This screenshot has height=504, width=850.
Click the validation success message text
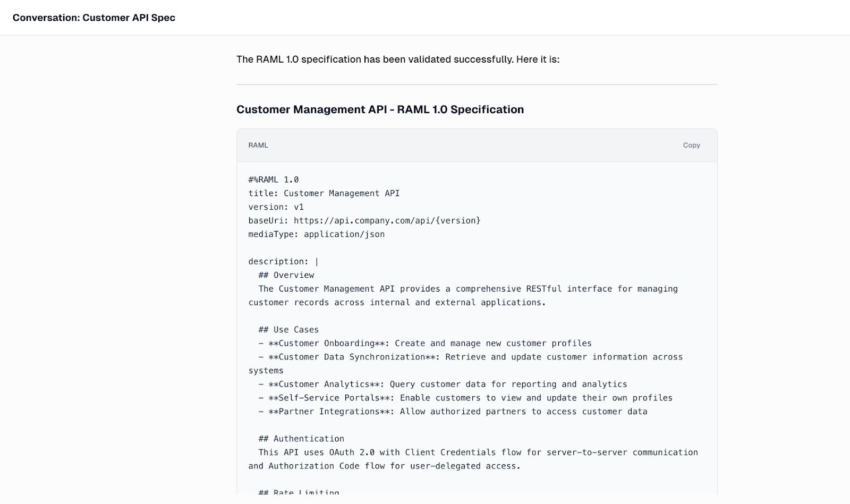click(398, 59)
